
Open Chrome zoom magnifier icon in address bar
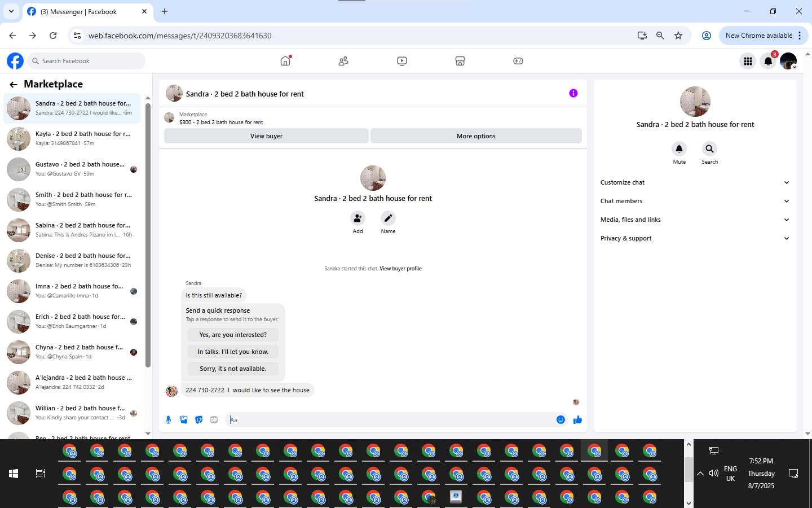660,36
